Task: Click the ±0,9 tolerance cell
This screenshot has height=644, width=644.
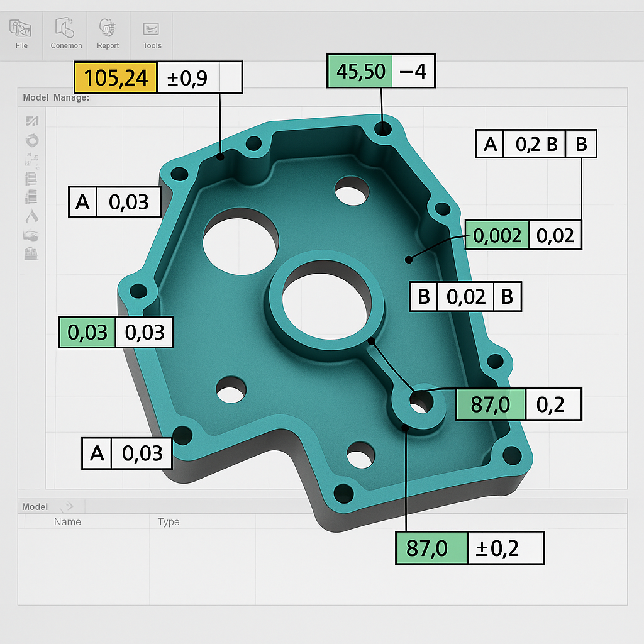Action: (187, 77)
